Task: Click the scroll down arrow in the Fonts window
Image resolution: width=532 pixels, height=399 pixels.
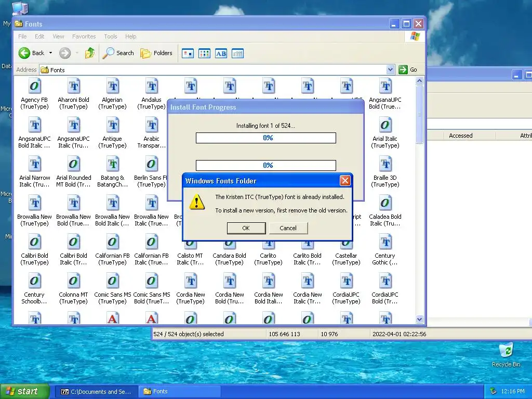Action: coord(419,320)
